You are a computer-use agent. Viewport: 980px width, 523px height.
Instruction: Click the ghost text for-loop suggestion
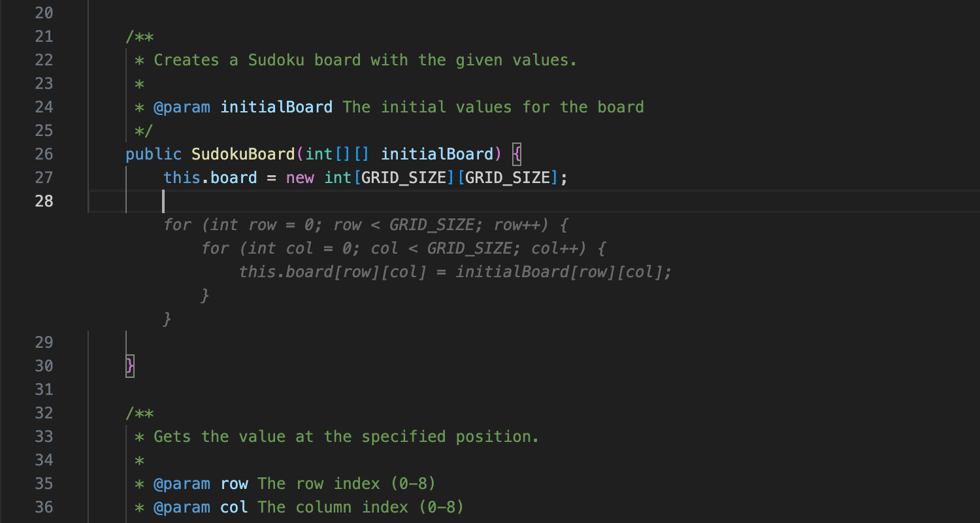tap(366, 224)
